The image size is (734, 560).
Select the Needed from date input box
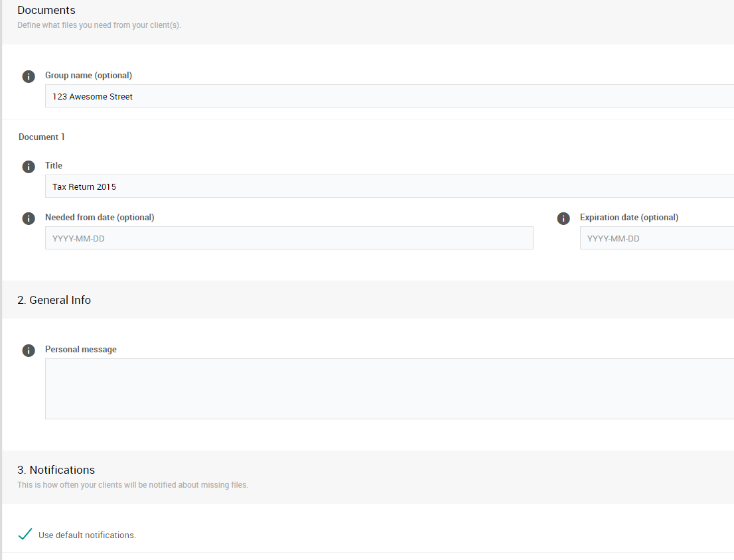click(x=289, y=238)
